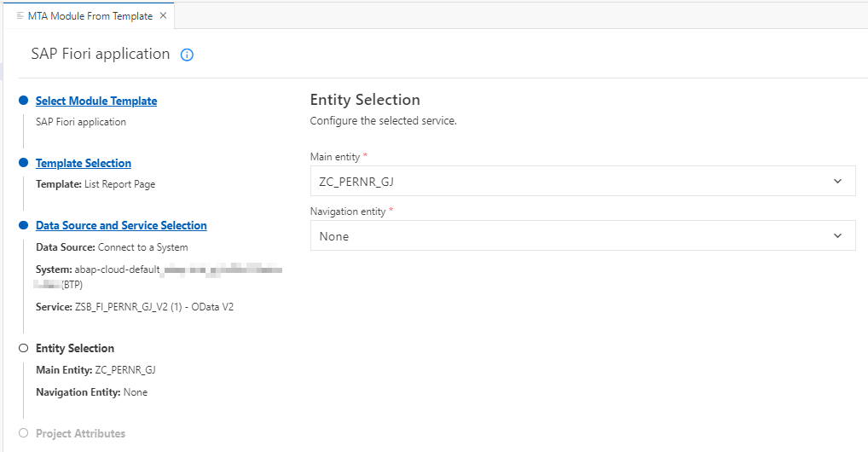Click hollow step circle for Entity Selection

coord(23,349)
